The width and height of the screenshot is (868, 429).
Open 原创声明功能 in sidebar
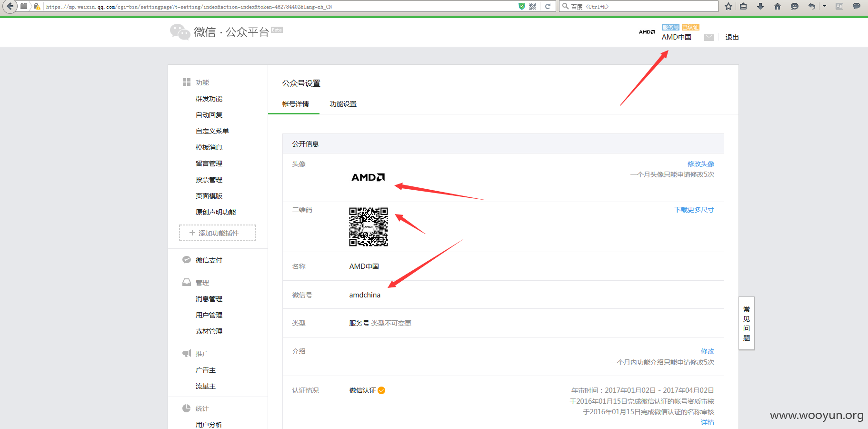(x=216, y=212)
